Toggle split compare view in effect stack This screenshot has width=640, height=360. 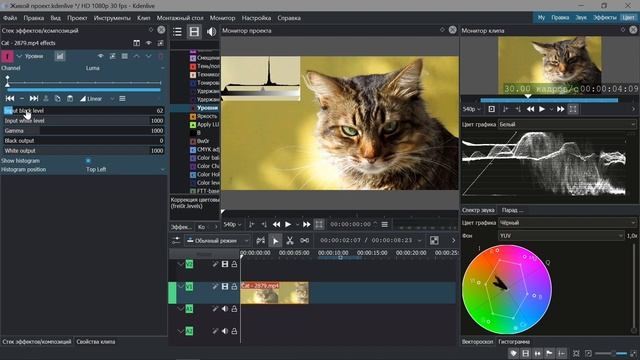tap(136, 43)
